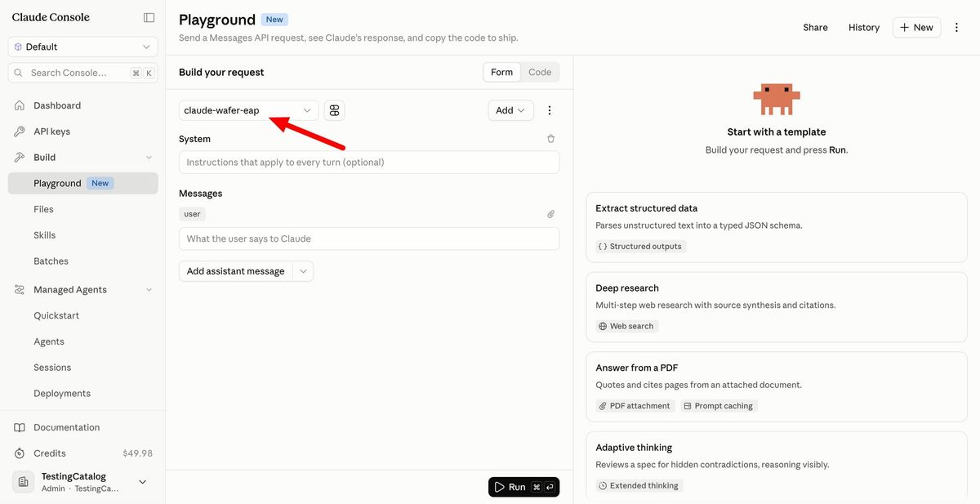This screenshot has height=504, width=980.
Task: Click the Credits coin icon
Action: [20, 453]
